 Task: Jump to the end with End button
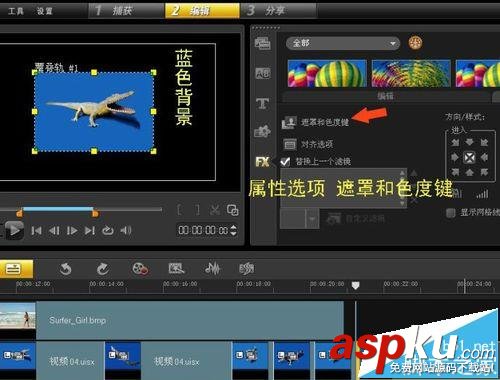point(90,230)
